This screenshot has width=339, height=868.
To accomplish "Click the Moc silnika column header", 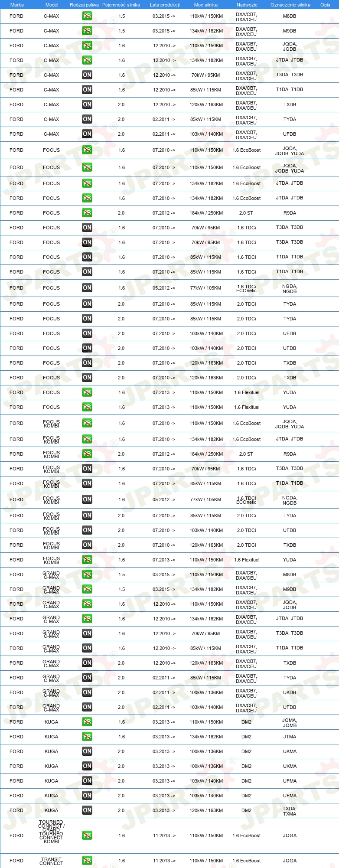I will (x=206, y=5).
